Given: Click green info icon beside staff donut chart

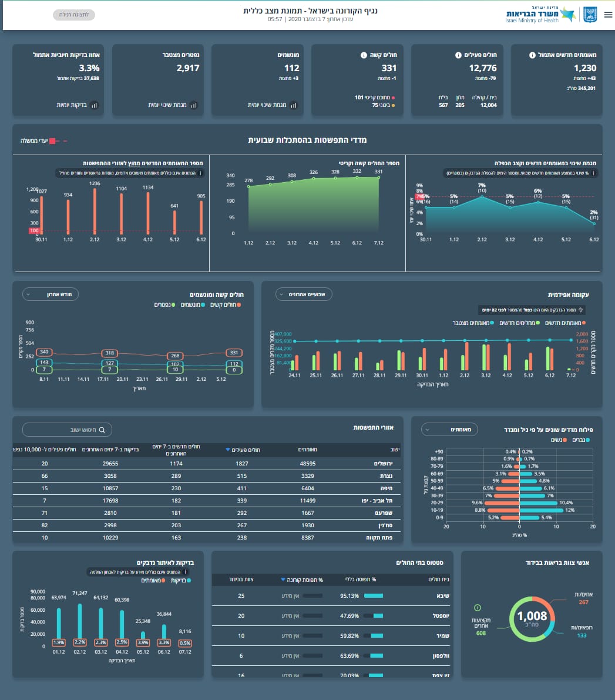Looking at the screenshot, I should point(477,608).
